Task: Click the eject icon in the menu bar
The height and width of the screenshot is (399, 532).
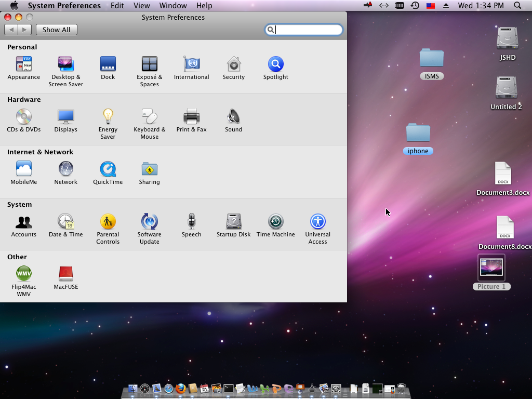Action: tap(446, 5)
